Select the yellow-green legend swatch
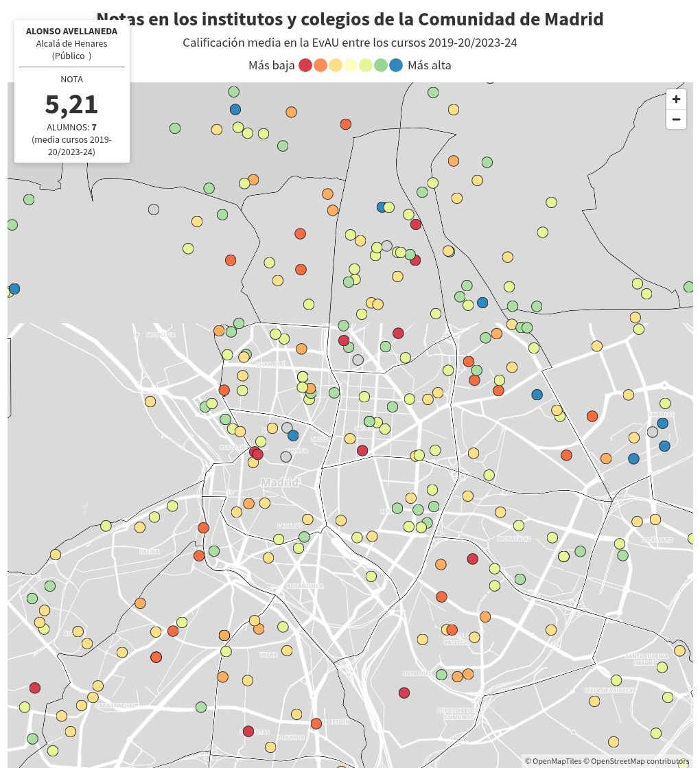Viewport: 700px width, 768px height. pos(365,65)
